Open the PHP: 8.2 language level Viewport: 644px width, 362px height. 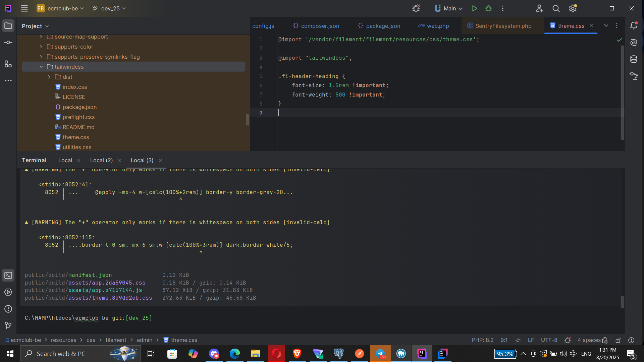[482, 340]
